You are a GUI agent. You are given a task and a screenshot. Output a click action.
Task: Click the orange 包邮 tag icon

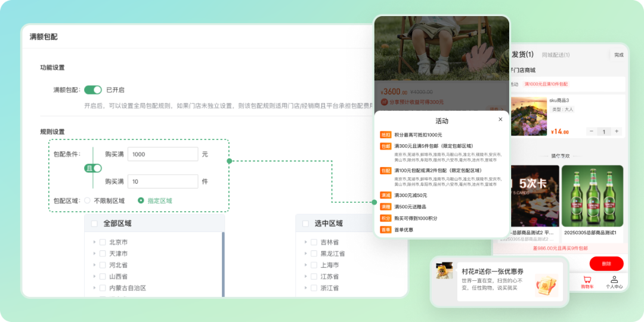pyautogui.click(x=386, y=146)
